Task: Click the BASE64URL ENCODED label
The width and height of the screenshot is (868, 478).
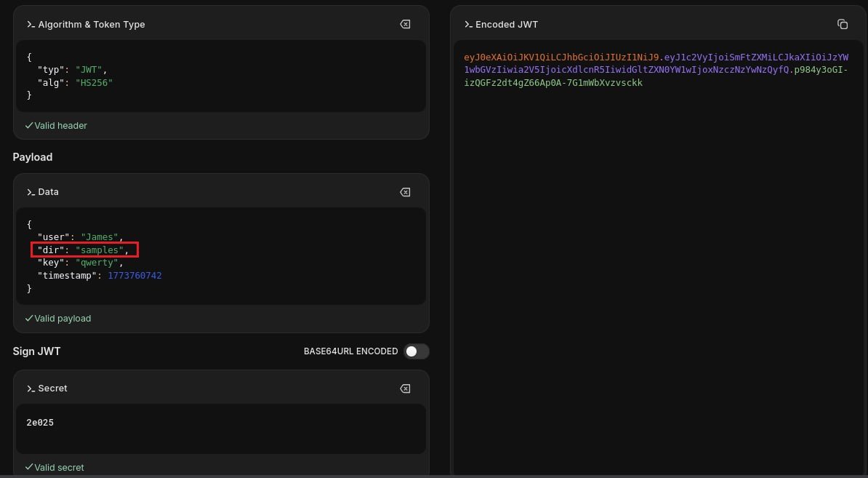Action: (x=350, y=351)
